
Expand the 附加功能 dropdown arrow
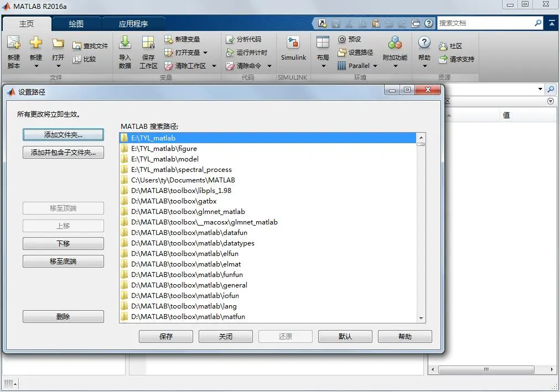coord(395,66)
